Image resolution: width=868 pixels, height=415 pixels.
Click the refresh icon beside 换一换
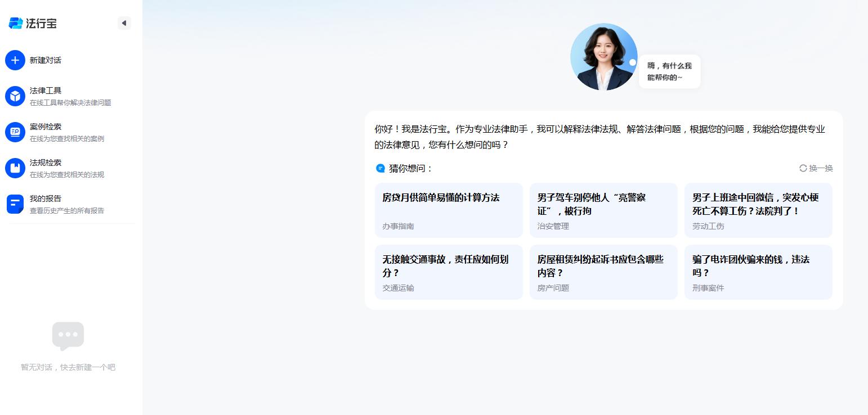click(x=803, y=168)
